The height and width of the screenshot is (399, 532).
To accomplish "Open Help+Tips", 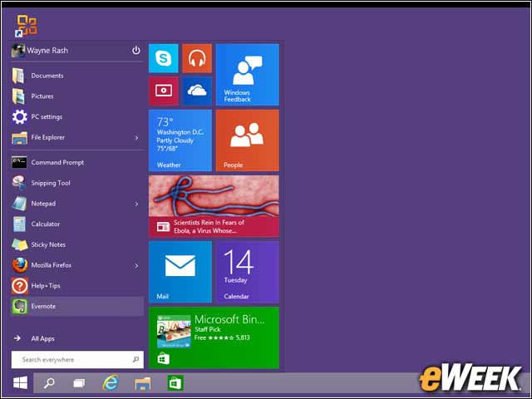I will 77,286.
